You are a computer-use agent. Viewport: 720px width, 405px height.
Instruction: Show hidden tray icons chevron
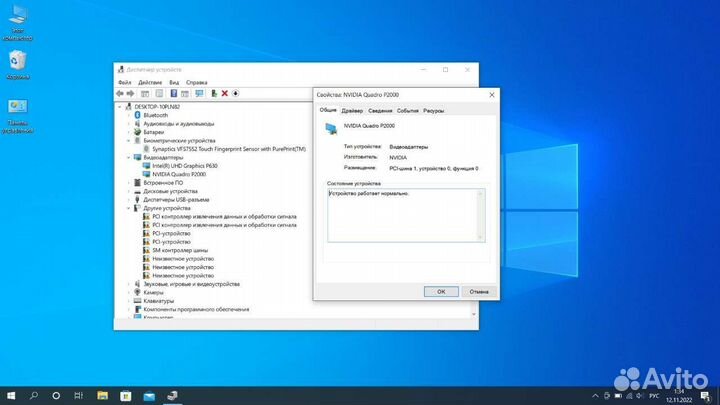tap(595, 395)
